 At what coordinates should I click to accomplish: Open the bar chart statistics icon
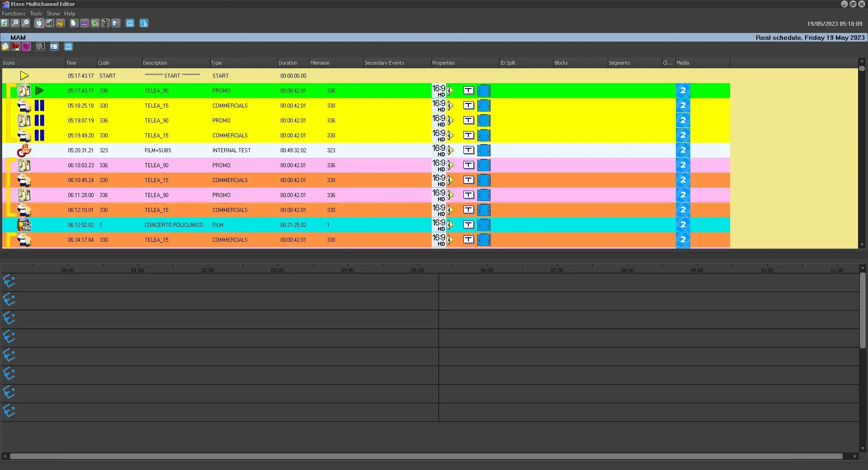click(50, 23)
